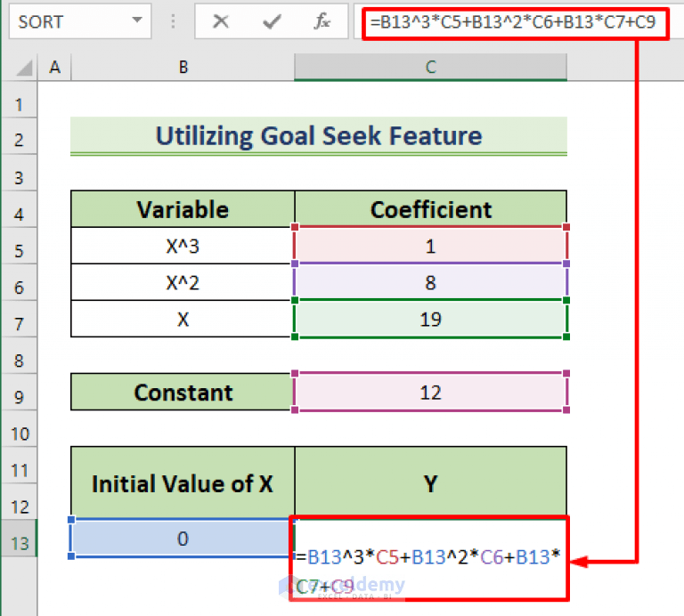Image resolution: width=684 pixels, height=616 pixels.
Task: Click the 'Constant' label cell
Action: (183, 393)
